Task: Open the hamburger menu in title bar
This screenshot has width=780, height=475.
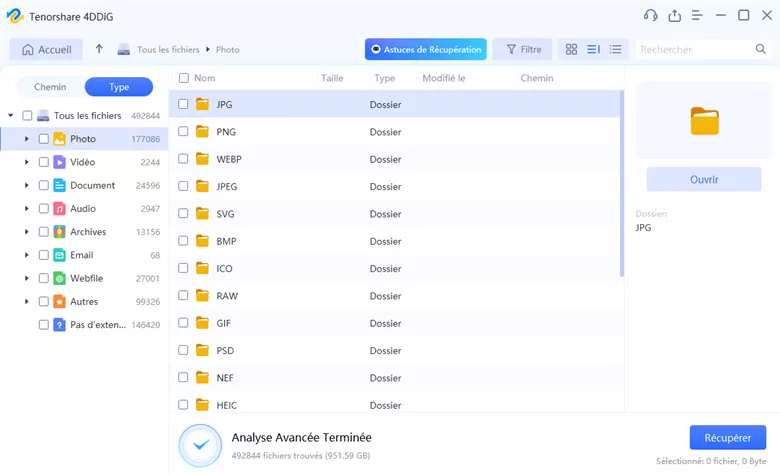Action: [697, 15]
